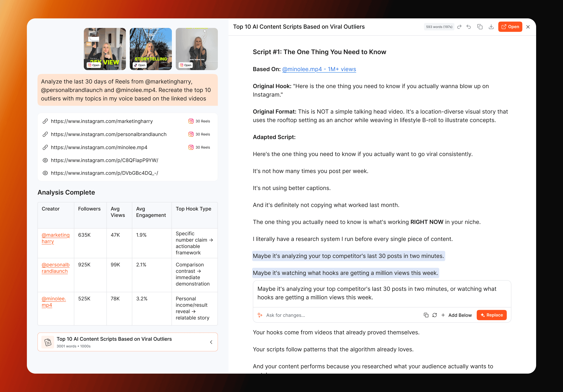Screen dimensions: 563x392
Task: Click the Replace button
Action: tap(491, 315)
